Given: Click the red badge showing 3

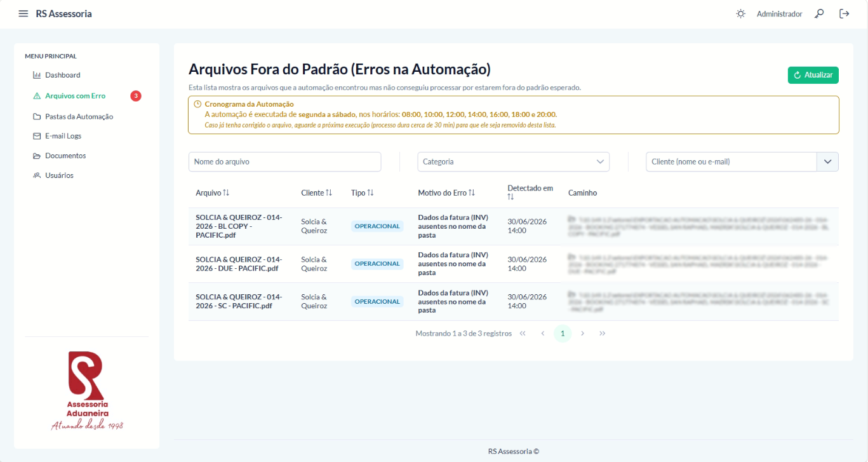Looking at the screenshot, I should (136, 96).
